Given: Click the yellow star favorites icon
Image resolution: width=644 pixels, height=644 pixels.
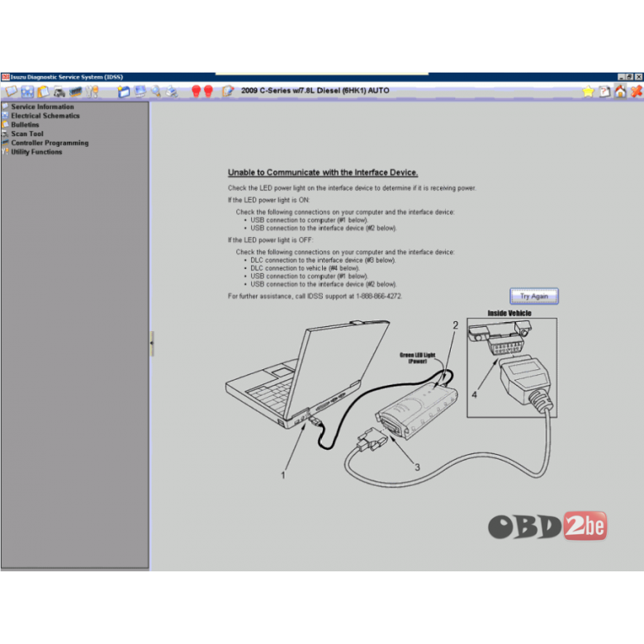Looking at the screenshot, I should click(x=588, y=91).
